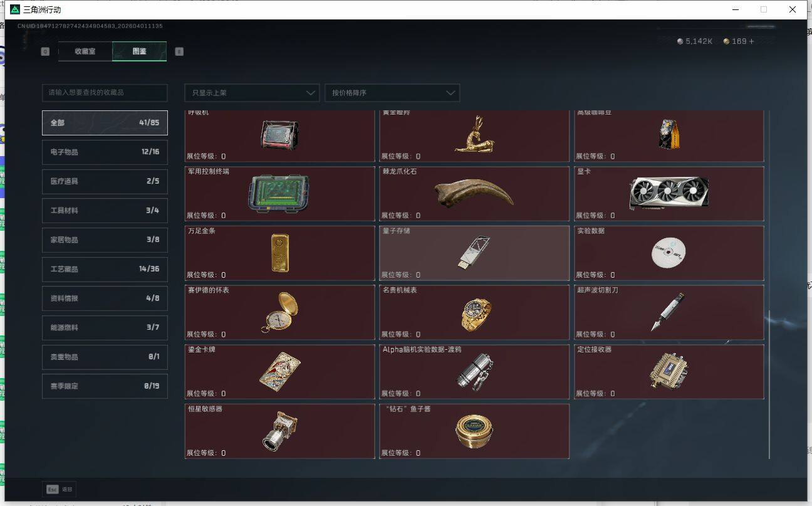
Task: Click the Esc 返回 back button
Action: [60, 489]
